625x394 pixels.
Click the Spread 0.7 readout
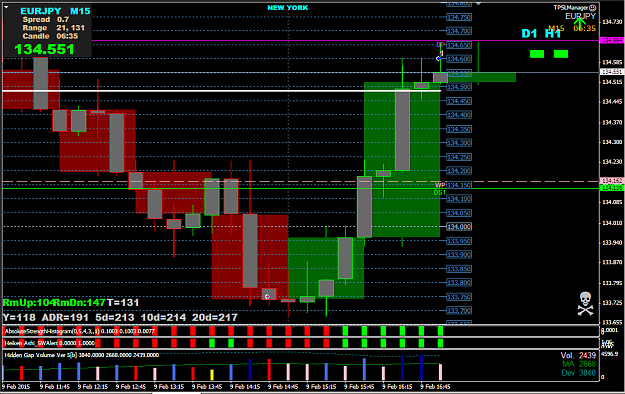(x=46, y=20)
